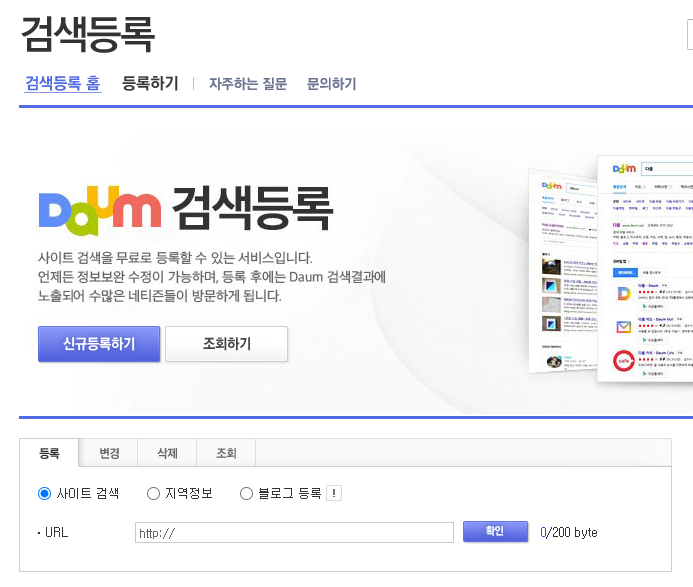
Task: Select the 지역정보 radio button
Action: point(153,493)
